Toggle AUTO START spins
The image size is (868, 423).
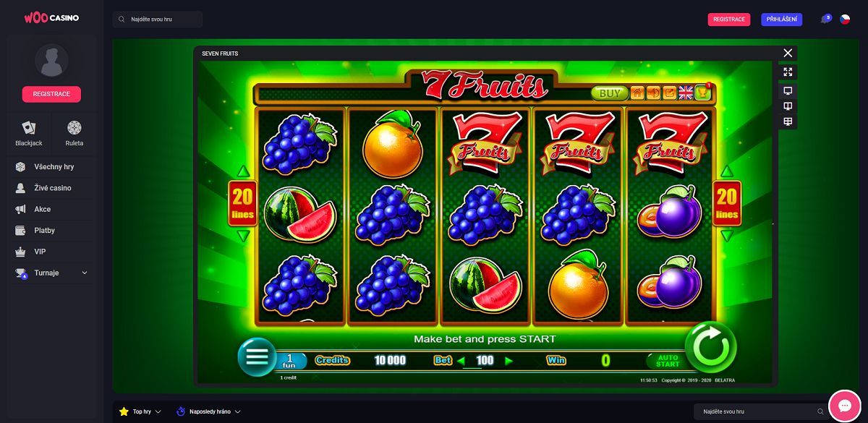pos(668,360)
